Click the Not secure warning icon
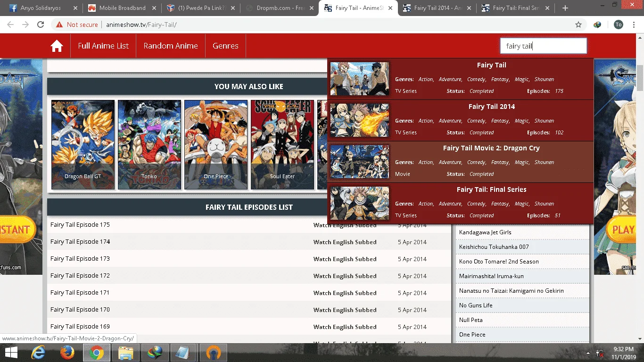 (59, 25)
